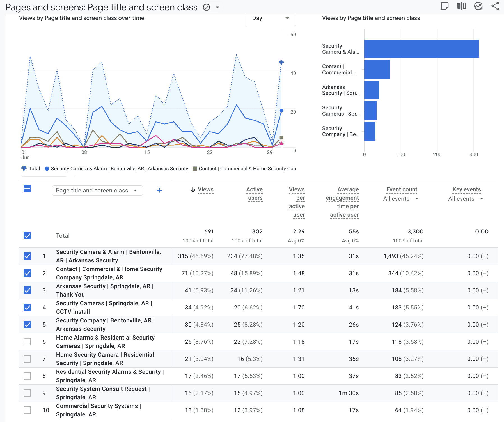The height and width of the screenshot is (422, 504).
Task: Click the 302 total active users value
Action: tap(257, 231)
